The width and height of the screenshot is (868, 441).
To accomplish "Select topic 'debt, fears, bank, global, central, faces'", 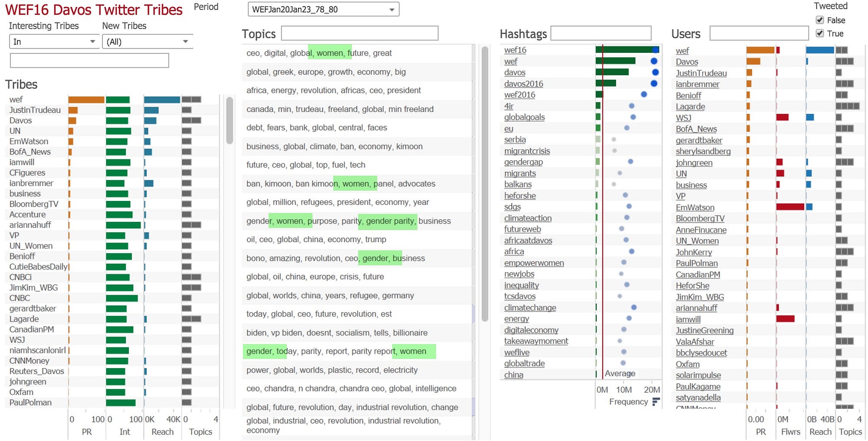I will coord(357,128).
